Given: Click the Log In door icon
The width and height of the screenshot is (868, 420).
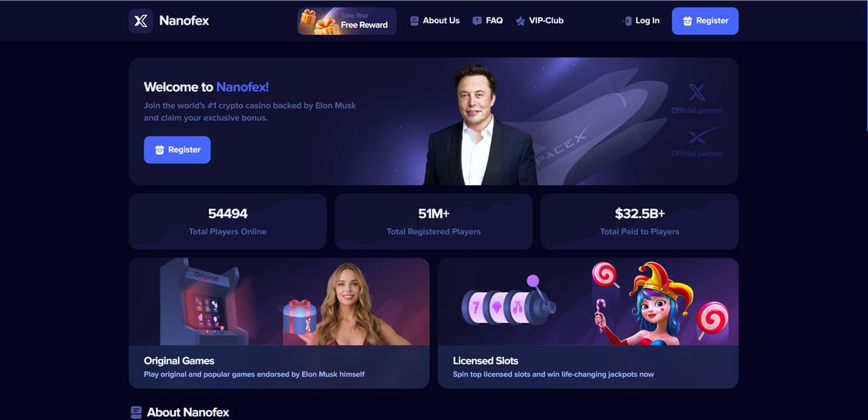Looking at the screenshot, I should tap(627, 21).
